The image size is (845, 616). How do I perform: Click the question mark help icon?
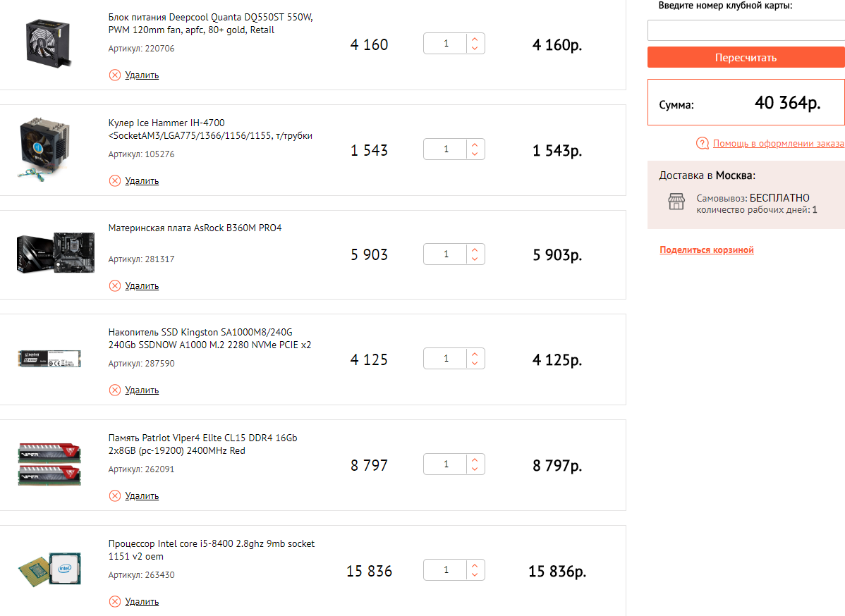[x=702, y=144]
